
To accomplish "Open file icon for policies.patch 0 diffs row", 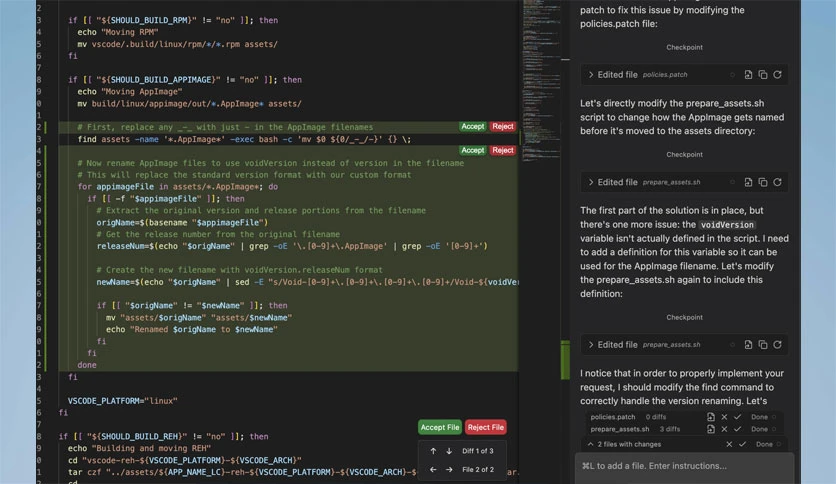I will pyautogui.click(x=711, y=417).
